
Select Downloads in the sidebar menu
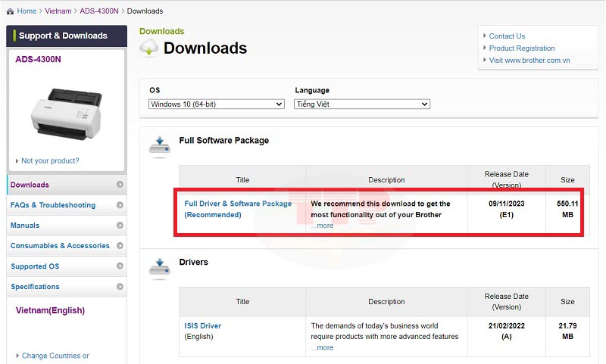(30, 185)
